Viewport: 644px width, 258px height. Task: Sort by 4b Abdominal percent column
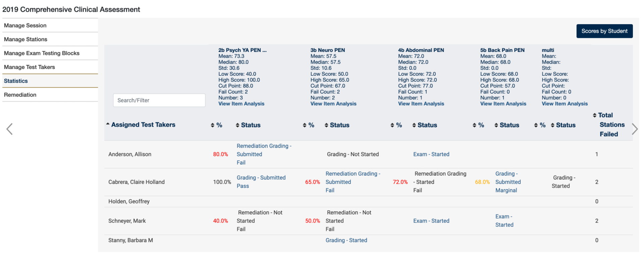tap(396, 125)
